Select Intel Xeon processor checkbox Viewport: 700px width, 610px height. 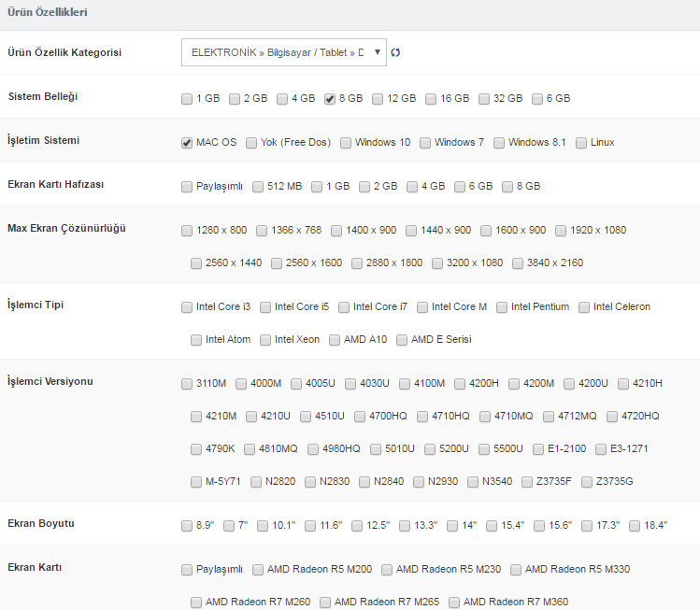click(x=265, y=340)
